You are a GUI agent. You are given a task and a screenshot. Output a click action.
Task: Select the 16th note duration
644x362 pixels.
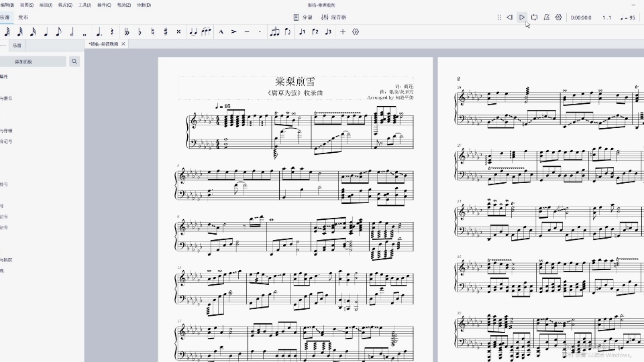click(x=33, y=32)
